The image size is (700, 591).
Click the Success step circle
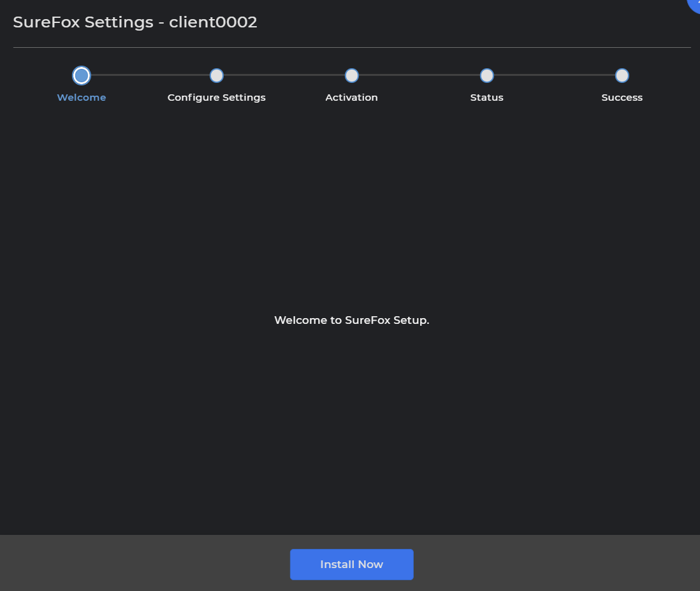pyautogui.click(x=622, y=76)
